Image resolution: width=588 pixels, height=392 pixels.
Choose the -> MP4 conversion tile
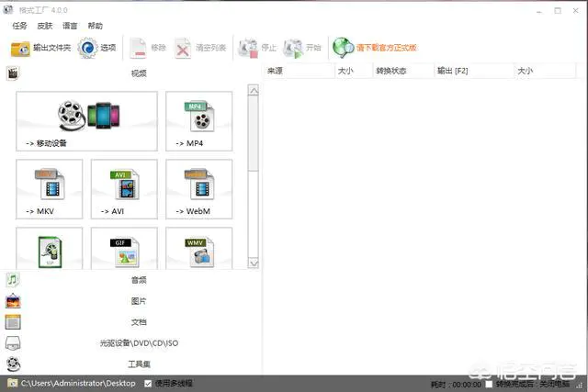point(199,121)
